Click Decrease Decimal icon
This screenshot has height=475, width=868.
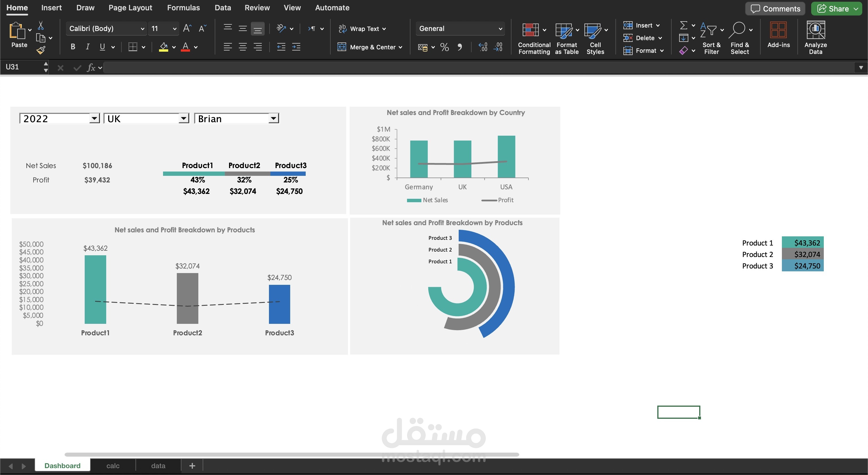pos(498,47)
